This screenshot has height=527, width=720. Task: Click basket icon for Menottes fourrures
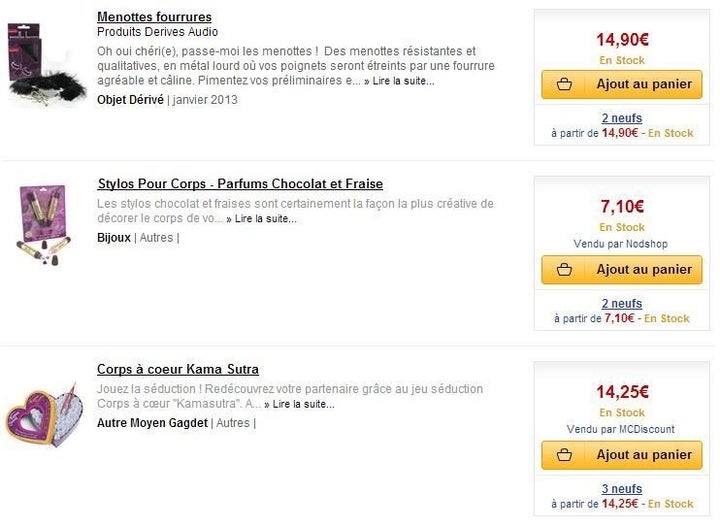tap(564, 84)
